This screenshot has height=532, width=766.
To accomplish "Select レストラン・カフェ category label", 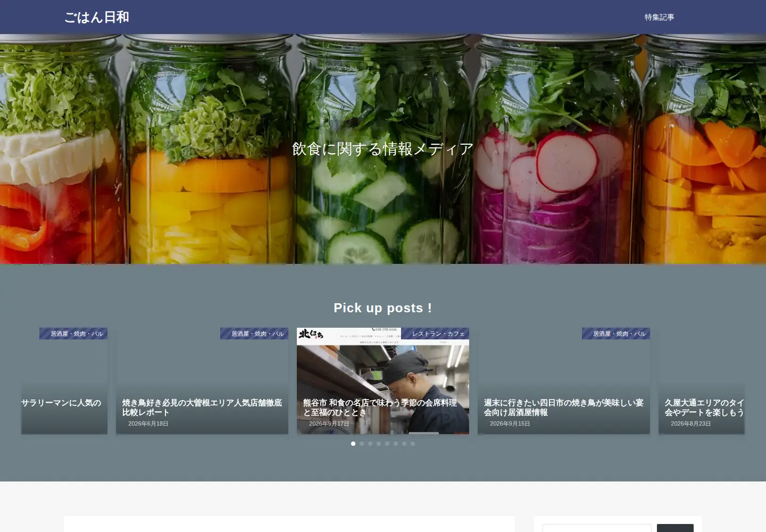I will [x=435, y=334].
